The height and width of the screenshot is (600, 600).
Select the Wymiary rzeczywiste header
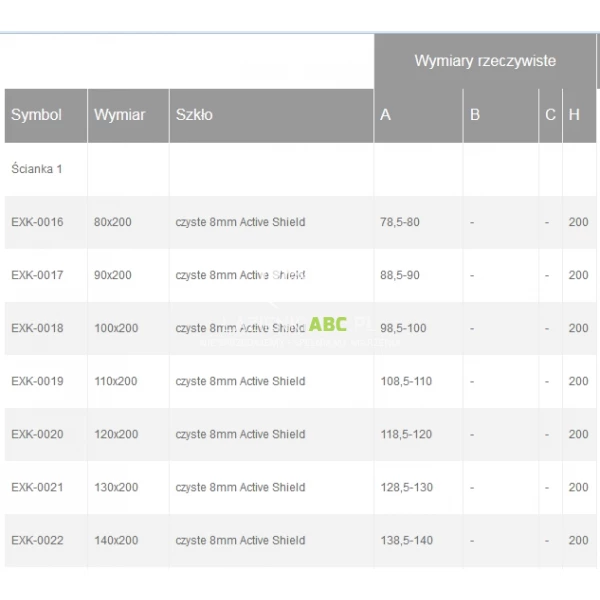pyautogui.click(x=485, y=61)
